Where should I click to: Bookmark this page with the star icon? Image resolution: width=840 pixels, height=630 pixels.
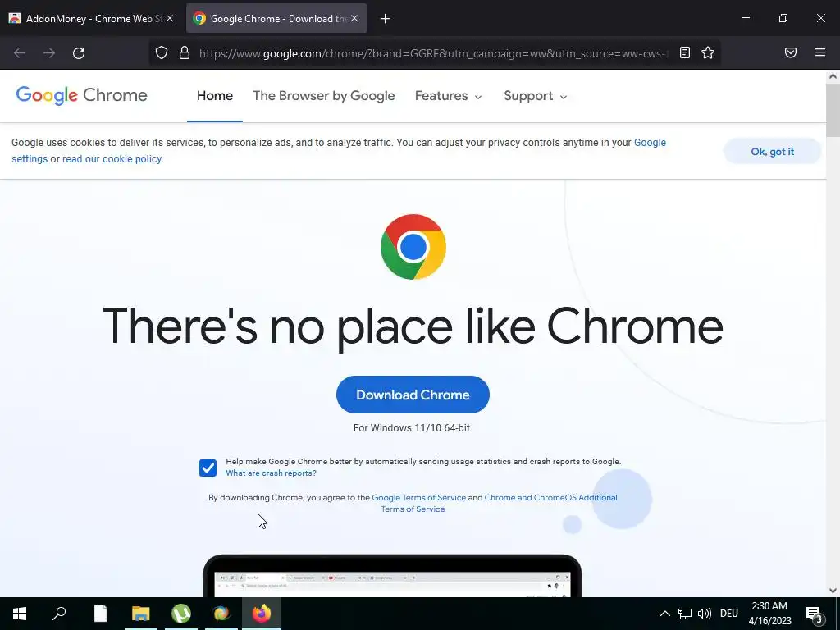(x=708, y=52)
